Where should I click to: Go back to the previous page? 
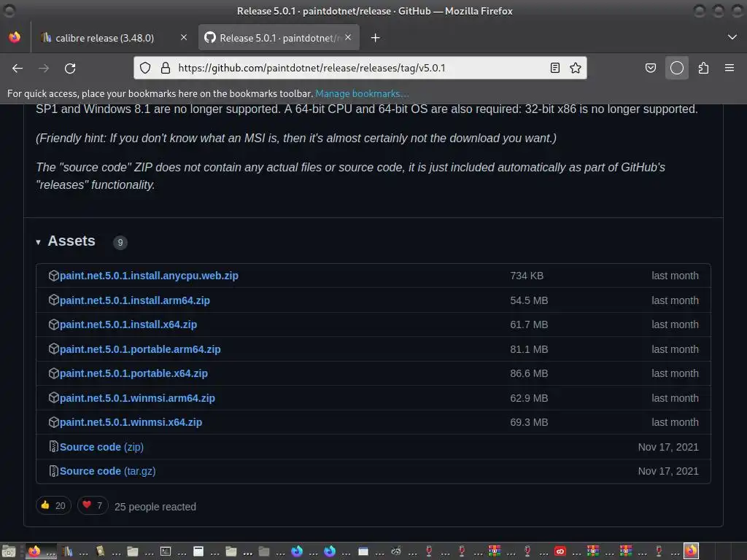[18, 68]
